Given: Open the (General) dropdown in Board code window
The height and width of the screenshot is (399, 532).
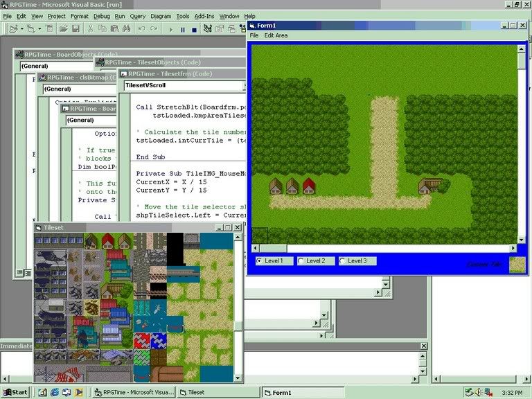Looking at the screenshot, I should [91, 120].
